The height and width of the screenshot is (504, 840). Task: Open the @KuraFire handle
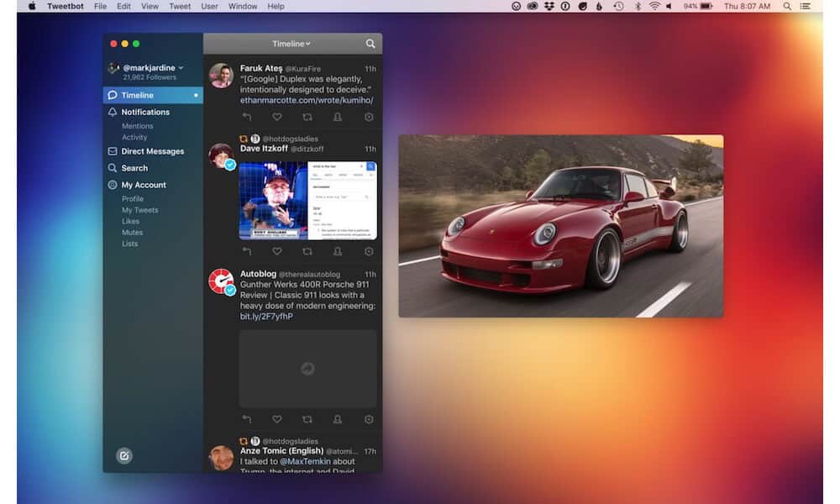(x=302, y=69)
